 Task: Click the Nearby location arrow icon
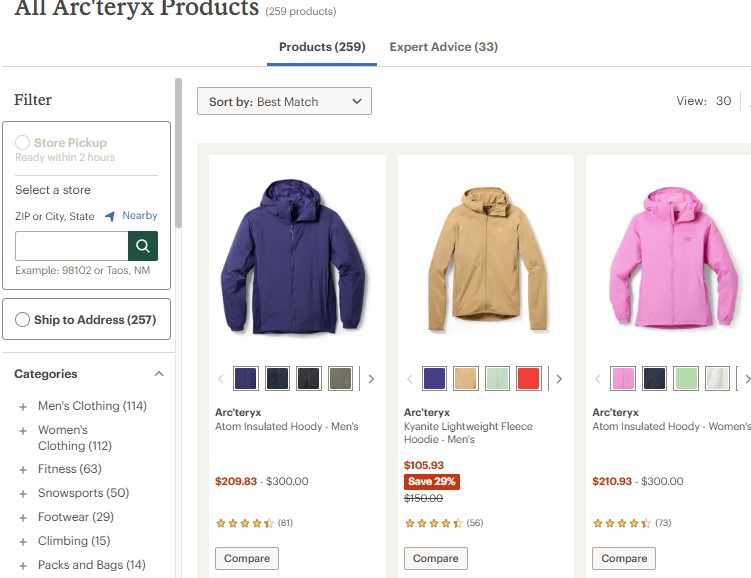[x=110, y=216]
